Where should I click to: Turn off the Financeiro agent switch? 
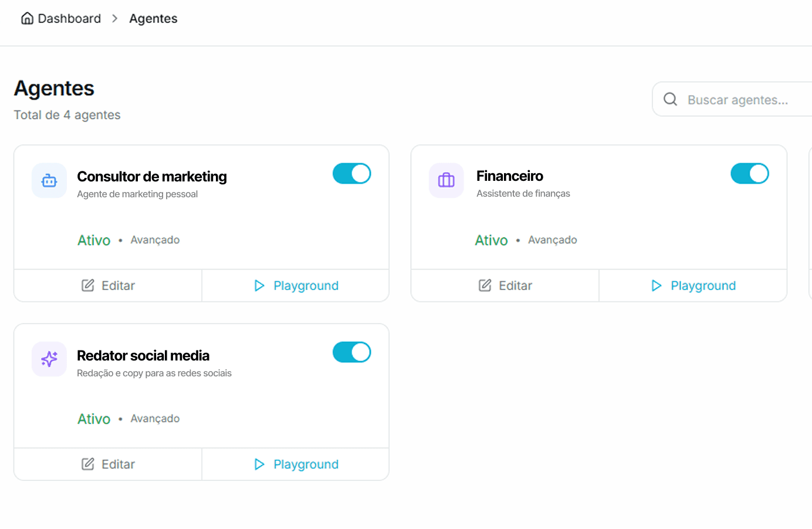click(x=749, y=174)
